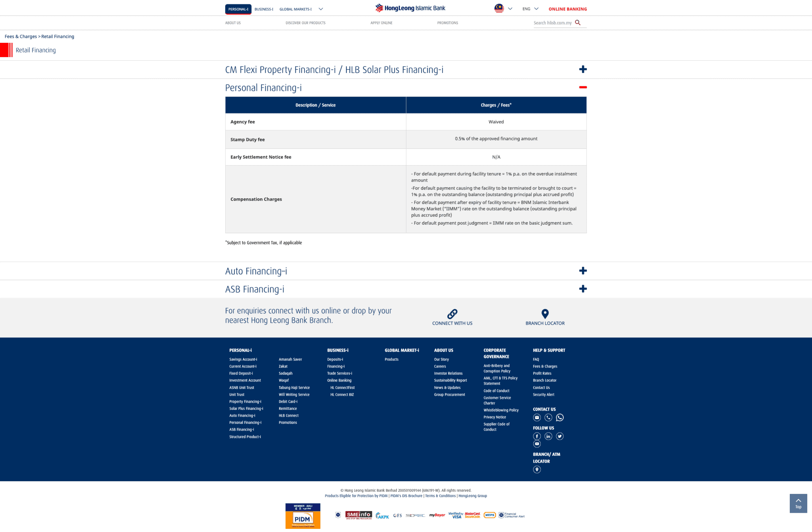Click the Connect With Us chain icon

click(452, 314)
